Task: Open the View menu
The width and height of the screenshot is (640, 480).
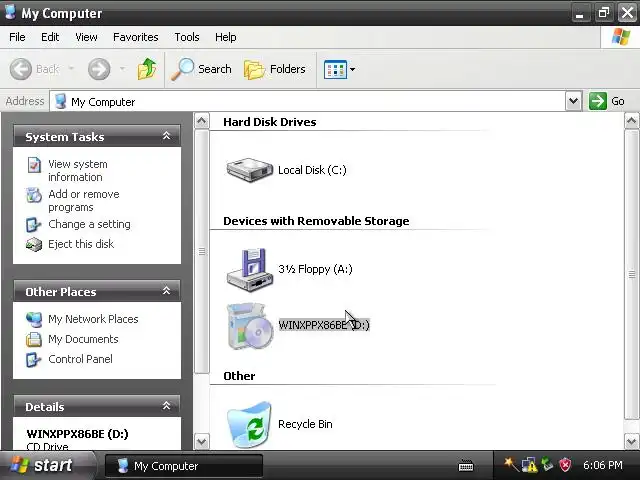Action: point(86,37)
